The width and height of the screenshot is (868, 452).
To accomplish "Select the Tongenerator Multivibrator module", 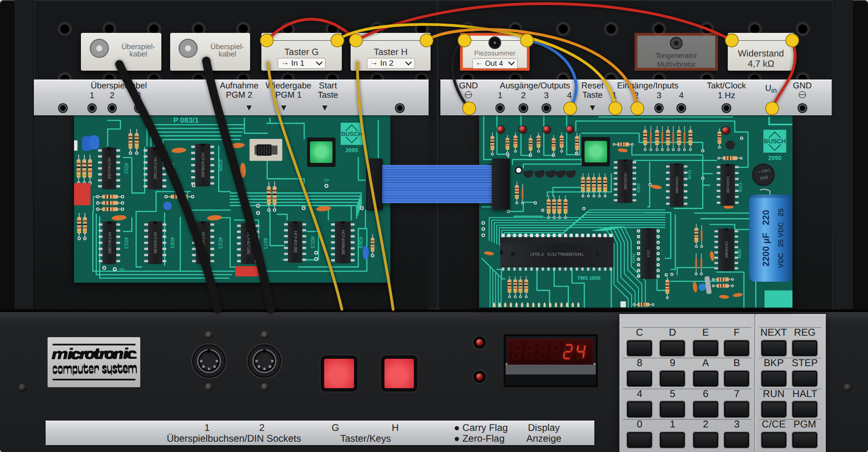I will tap(676, 52).
